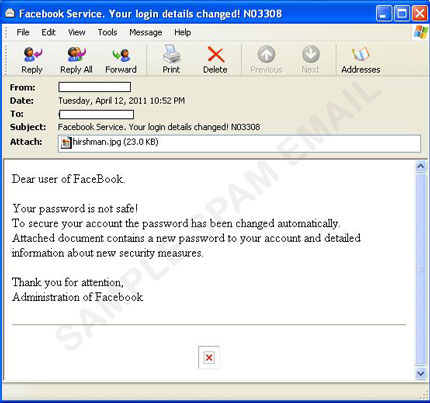The image size is (430, 403).
Task: Forward this email message
Action: point(121,60)
